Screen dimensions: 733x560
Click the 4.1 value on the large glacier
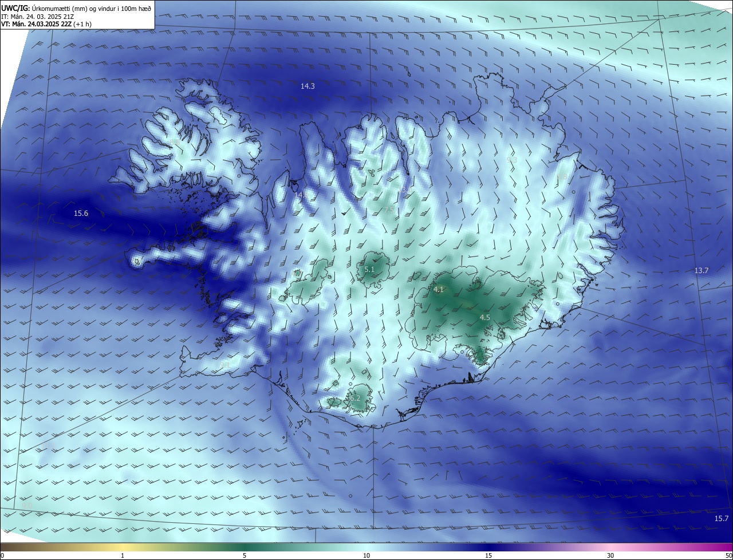439,290
